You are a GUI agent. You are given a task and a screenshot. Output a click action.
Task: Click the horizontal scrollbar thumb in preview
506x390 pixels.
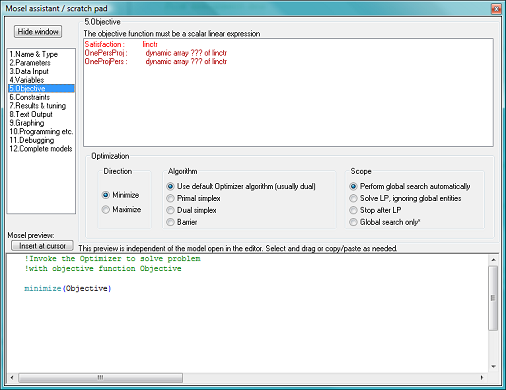pos(100,378)
